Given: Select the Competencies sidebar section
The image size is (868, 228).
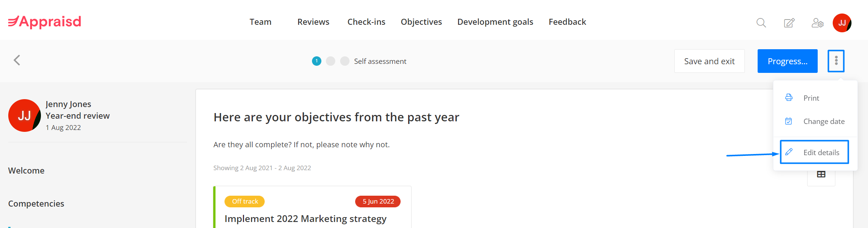Looking at the screenshot, I should [x=36, y=204].
